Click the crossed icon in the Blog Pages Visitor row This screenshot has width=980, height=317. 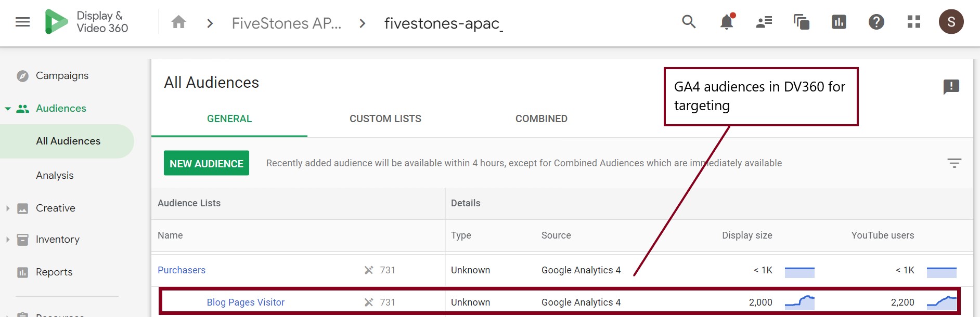coord(369,302)
